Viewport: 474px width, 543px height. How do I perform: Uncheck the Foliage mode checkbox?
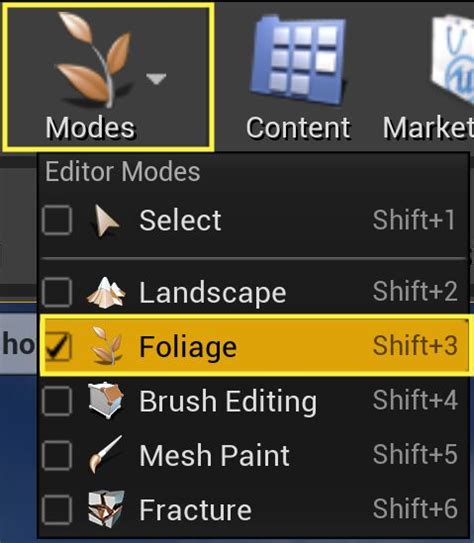57,346
